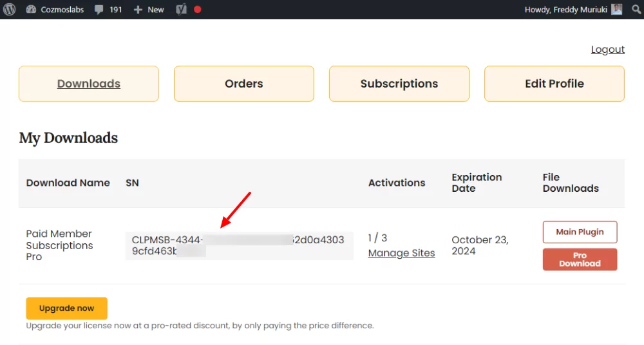Add new content with the plus icon
Image resolution: width=644 pixels, height=345 pixels.
138,10
